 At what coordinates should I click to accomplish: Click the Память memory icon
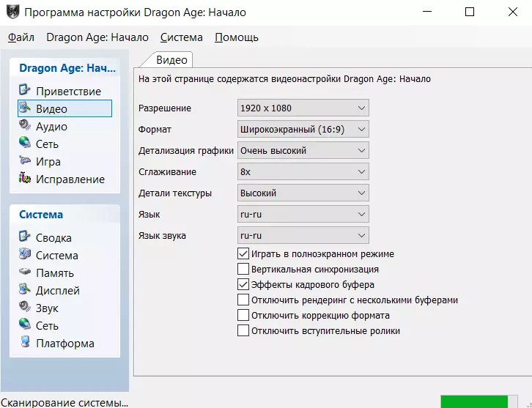click(x=25, y=272)
